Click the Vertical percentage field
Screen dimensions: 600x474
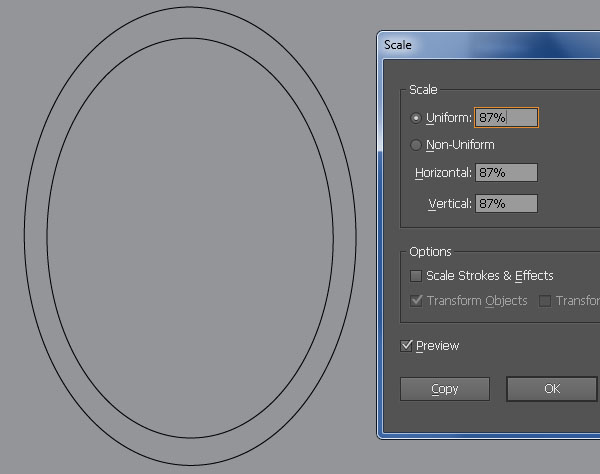point(506,204)
